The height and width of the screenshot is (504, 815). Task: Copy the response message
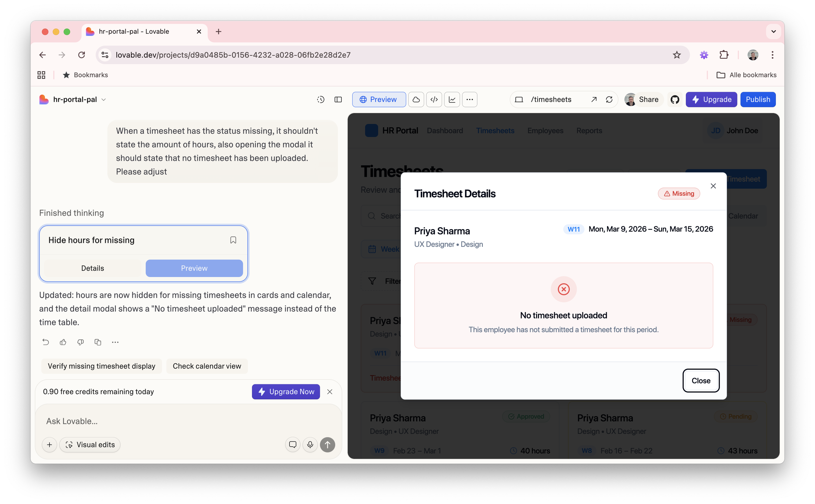click(x=98, y=342)
